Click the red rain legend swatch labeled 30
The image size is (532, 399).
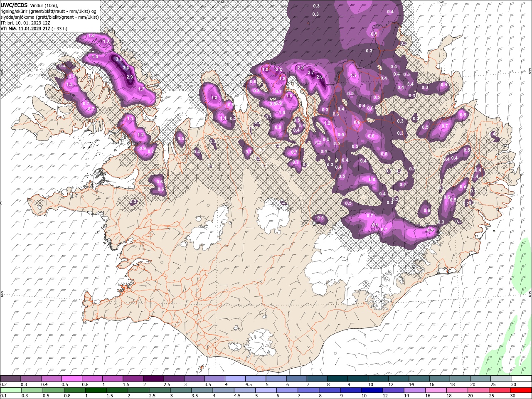521,390
